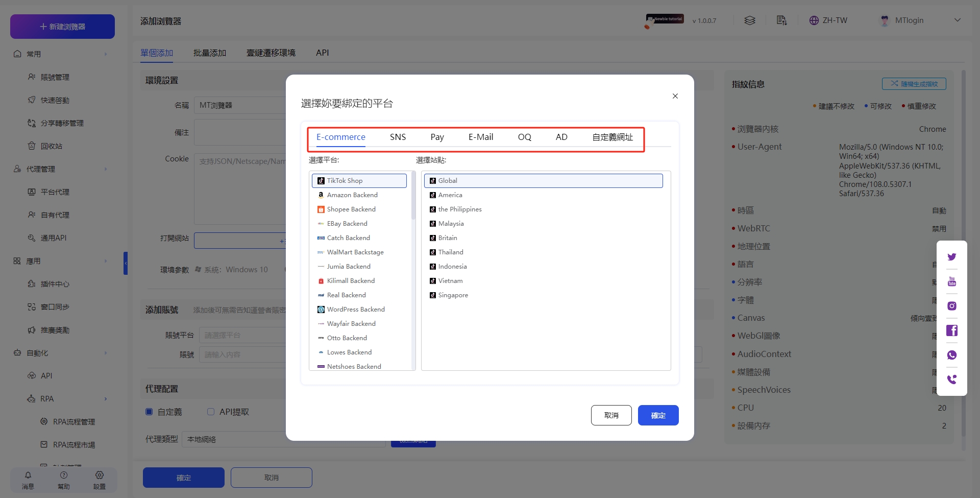Screen dimensions: 980x498
Task: Open the ZH-TW language selector
Action: (828, 20)
